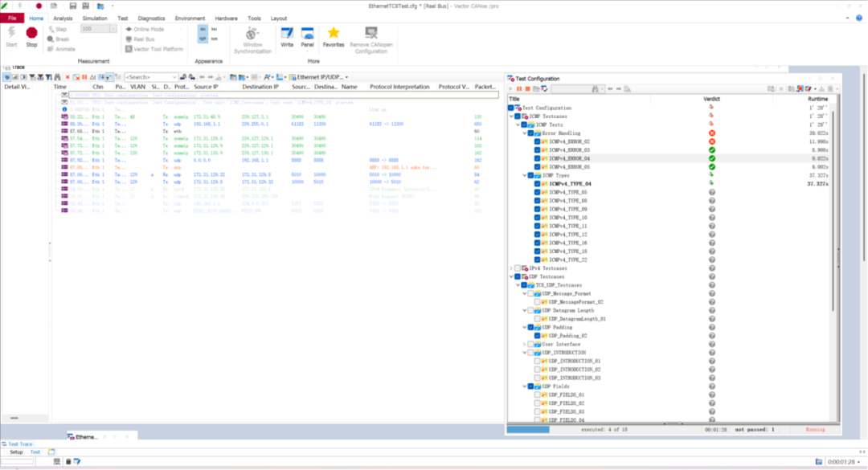The image size is (868, 470).
Task: Pause the Trace window with orange pause icon
Action: (x=84, y=77)
